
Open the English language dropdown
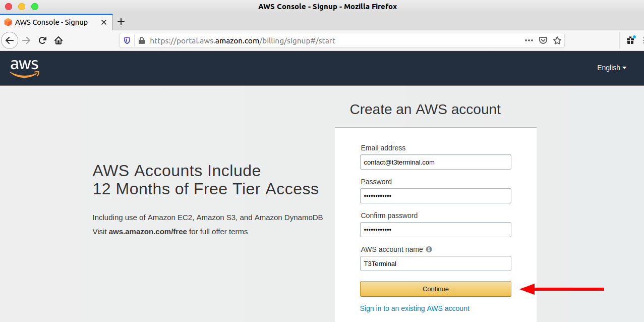coord(612,68)
